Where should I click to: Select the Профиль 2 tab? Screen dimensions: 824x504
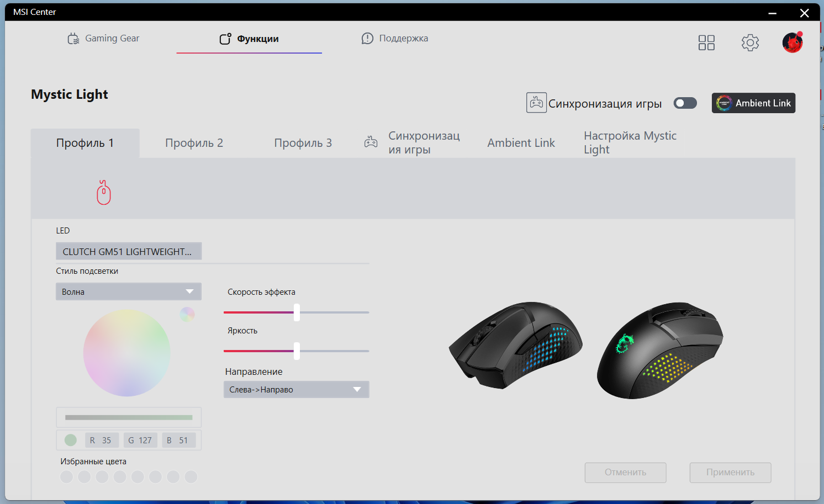pyautogui.click(x=194, y=143)
